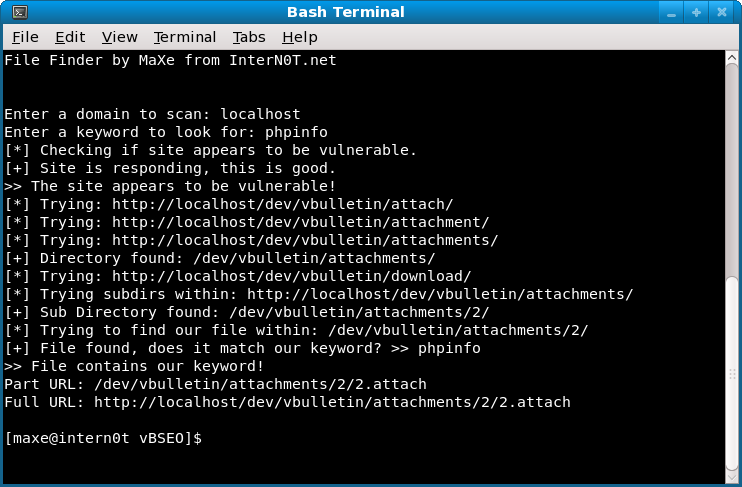Click the maxe@intern0t shell prompt line
The width and height of the screenshot is (742, 487).
coord(103,438)
